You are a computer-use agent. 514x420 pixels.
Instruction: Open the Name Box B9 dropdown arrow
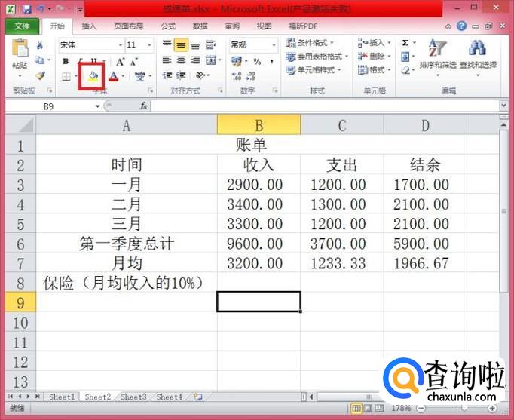[x=97, y=106]
